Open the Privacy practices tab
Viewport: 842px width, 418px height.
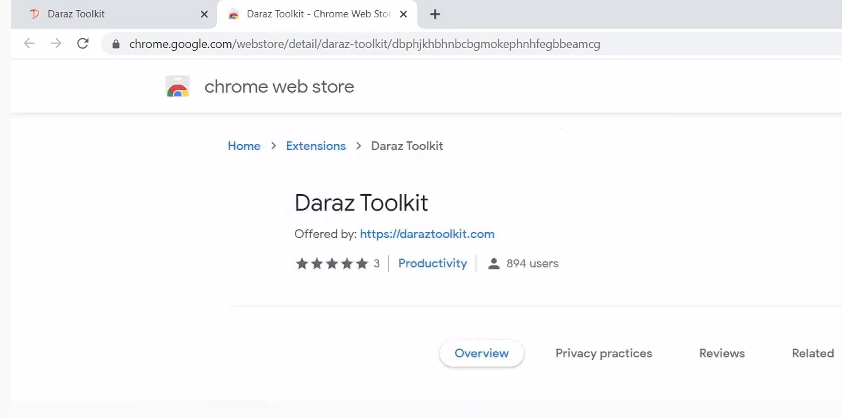click(x=603, y=353)
